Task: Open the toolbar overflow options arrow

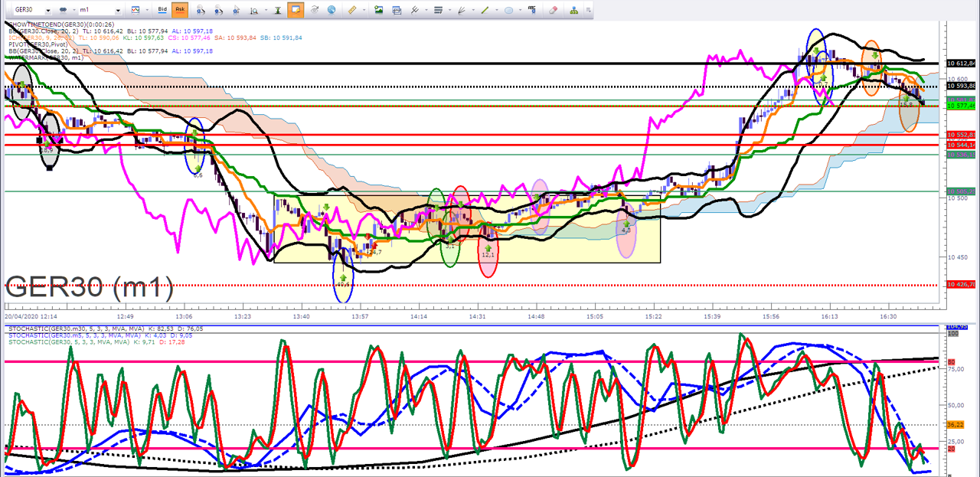Action: [587, 11]
